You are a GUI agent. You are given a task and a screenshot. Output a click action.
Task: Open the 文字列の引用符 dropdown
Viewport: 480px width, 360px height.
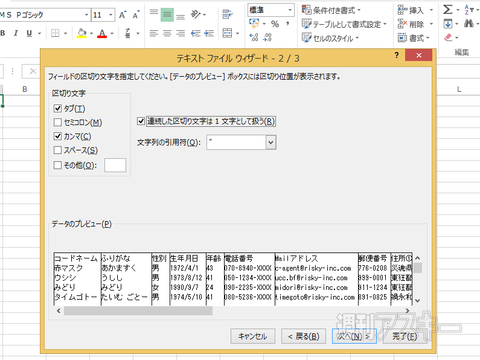[271, 142]
